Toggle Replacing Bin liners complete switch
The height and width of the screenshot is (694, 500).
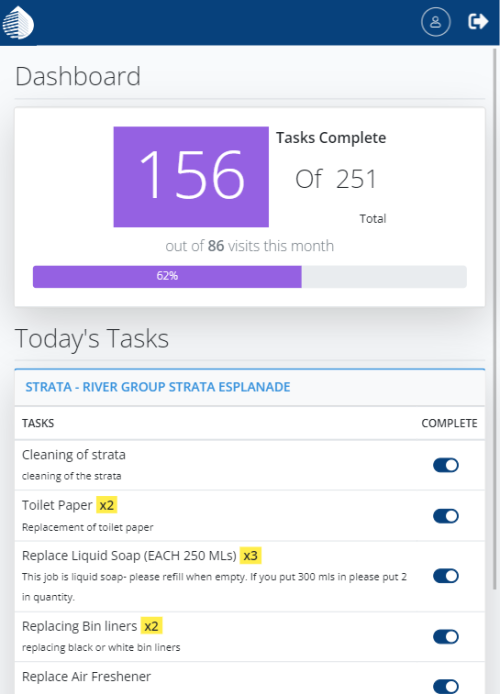pos(446,637)
